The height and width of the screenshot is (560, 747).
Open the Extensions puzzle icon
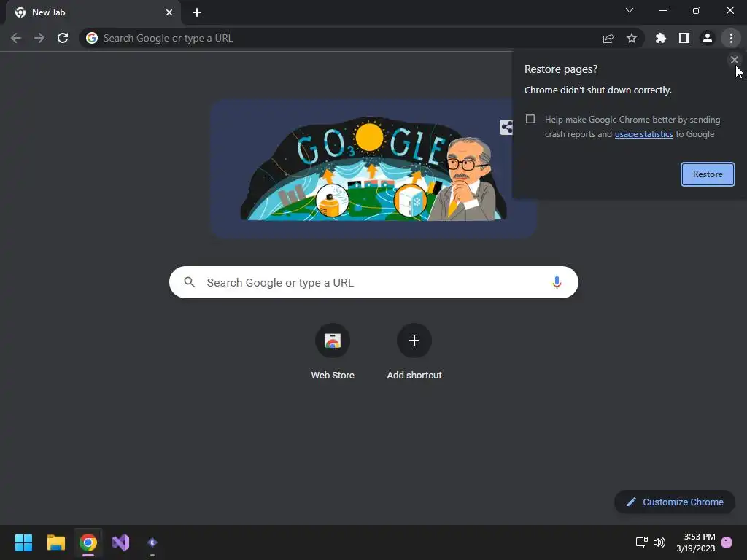click(661, 38)
